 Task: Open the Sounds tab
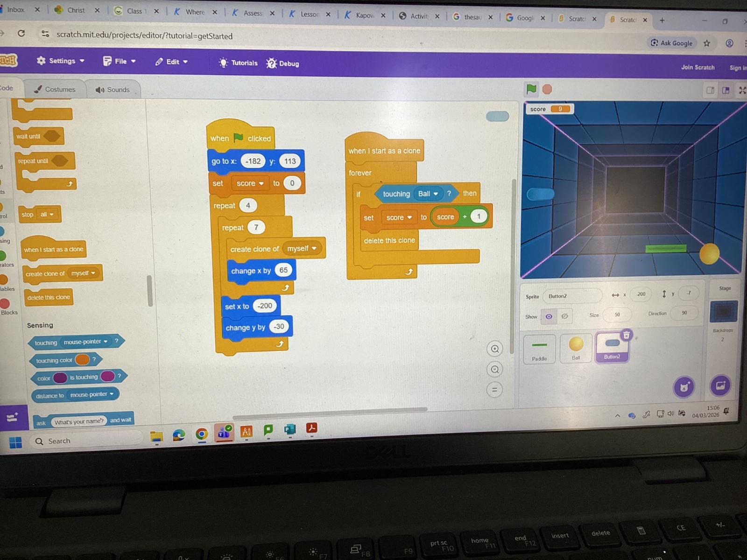click(113, 90)
